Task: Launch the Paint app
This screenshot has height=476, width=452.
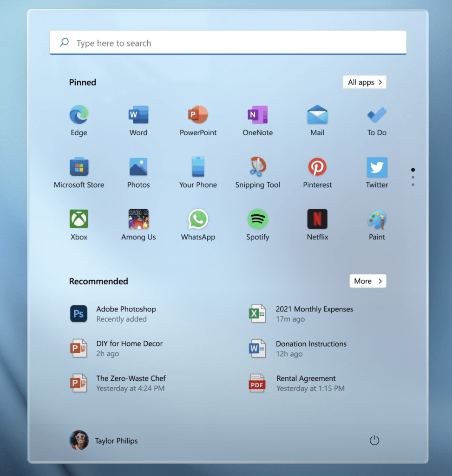Action: [377, 219]
